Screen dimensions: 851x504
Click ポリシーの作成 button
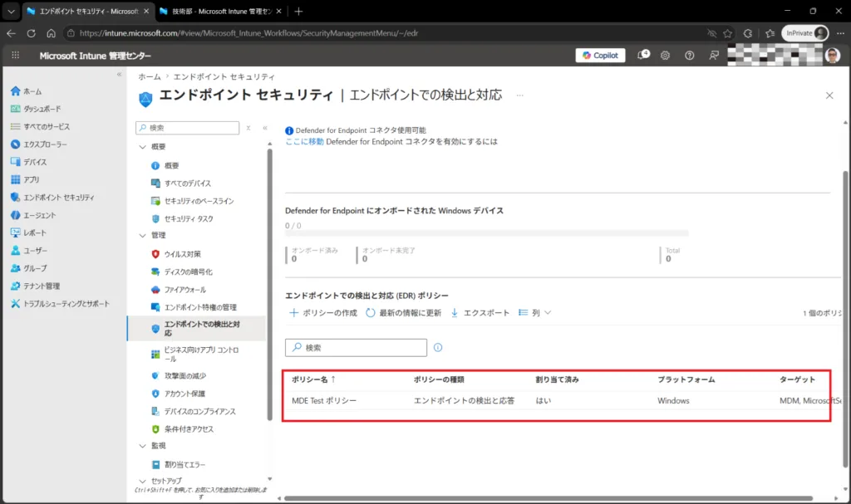[323, 312]
